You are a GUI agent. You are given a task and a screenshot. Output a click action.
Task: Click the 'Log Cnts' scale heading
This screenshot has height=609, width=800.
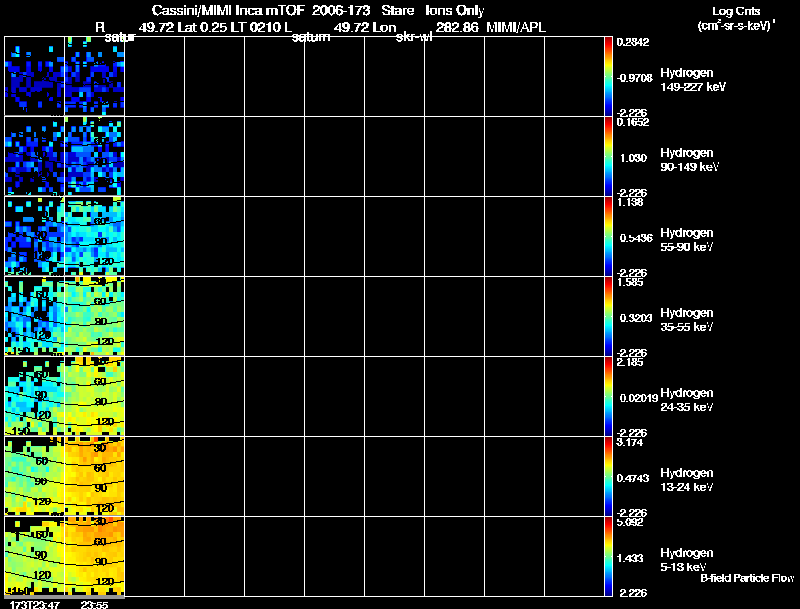[736, 12]
